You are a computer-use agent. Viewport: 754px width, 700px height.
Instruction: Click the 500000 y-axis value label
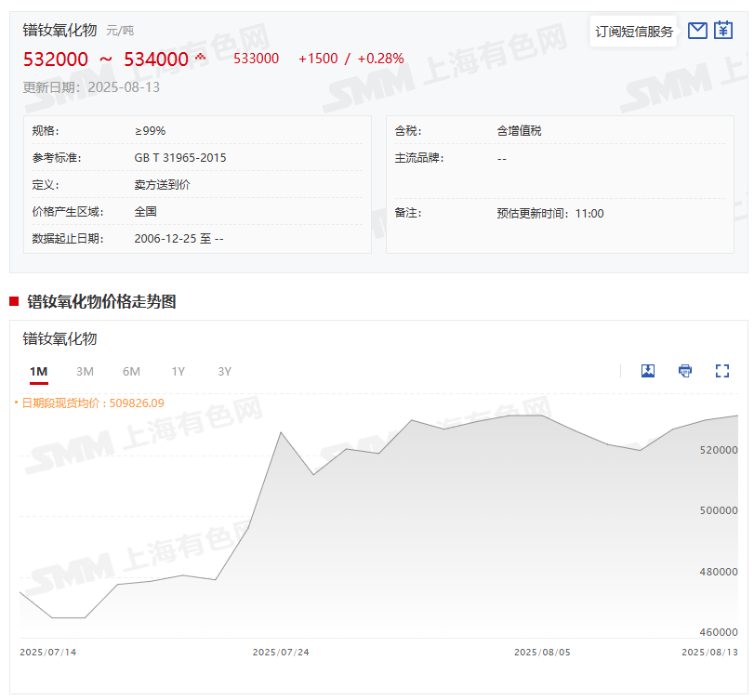719,510
